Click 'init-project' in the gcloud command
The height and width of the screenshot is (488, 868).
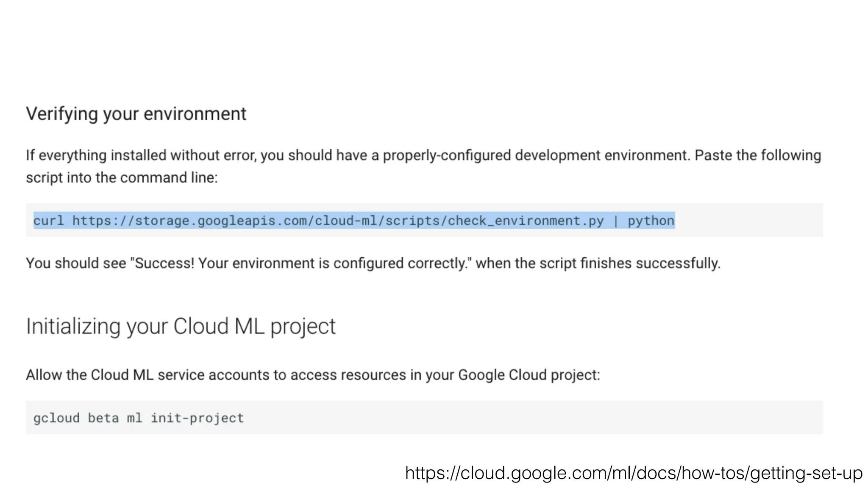pyautogui.click(x=197, y=418)
